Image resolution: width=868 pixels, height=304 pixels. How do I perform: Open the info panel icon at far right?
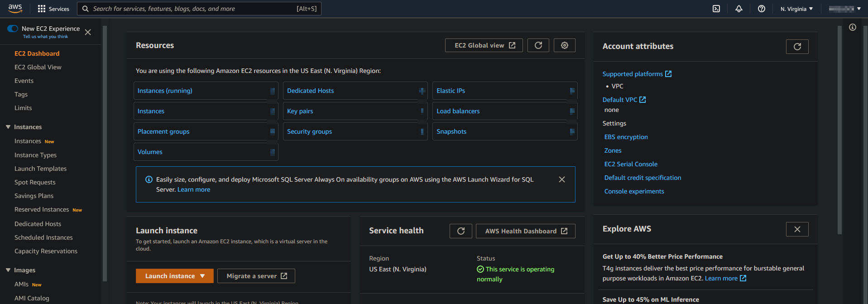pos(853,27)
